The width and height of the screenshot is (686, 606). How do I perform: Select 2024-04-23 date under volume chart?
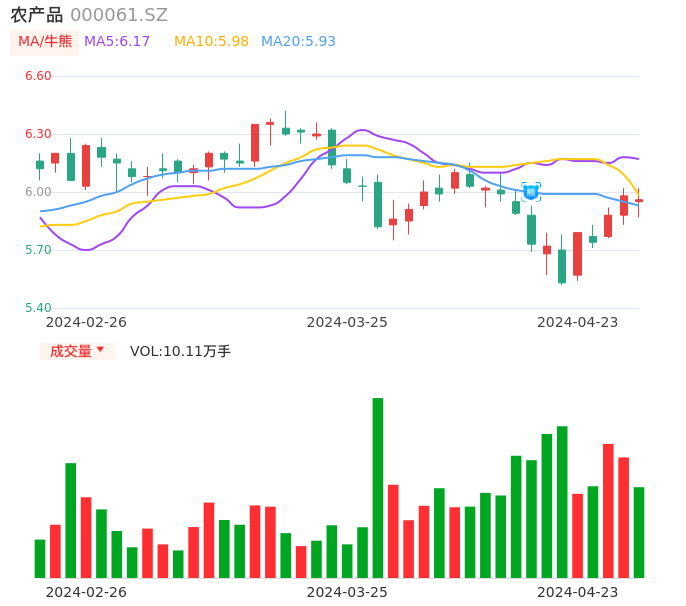(x=578, y=592)
